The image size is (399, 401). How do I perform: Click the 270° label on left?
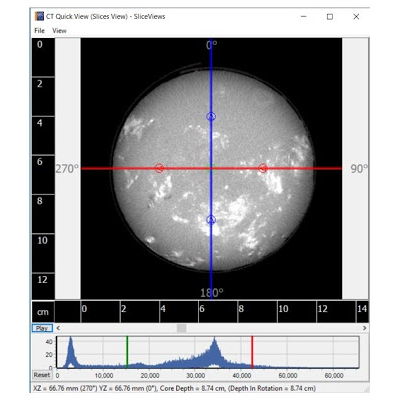tap(67, 169)
